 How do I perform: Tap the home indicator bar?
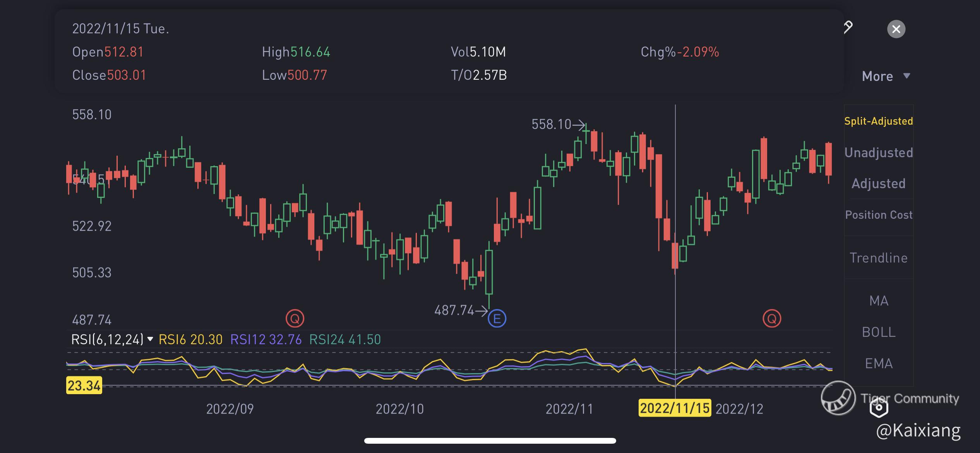490,441
